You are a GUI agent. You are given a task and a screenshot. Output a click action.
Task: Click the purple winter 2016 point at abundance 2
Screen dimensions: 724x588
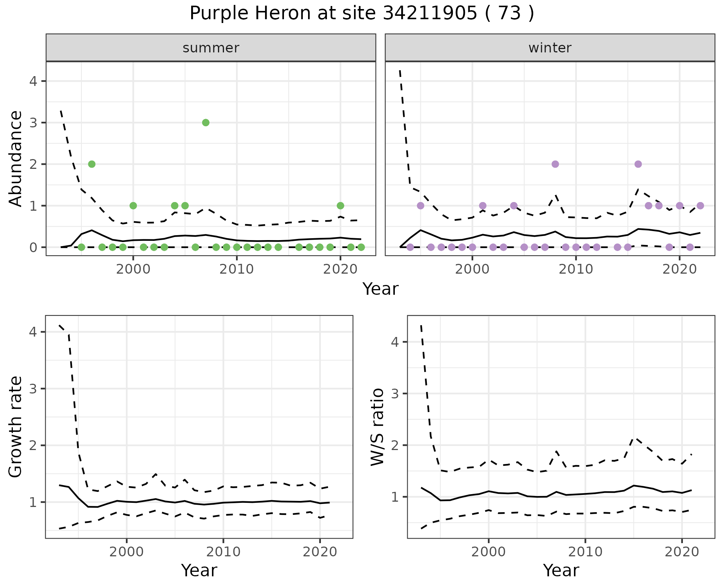point(638,164)
